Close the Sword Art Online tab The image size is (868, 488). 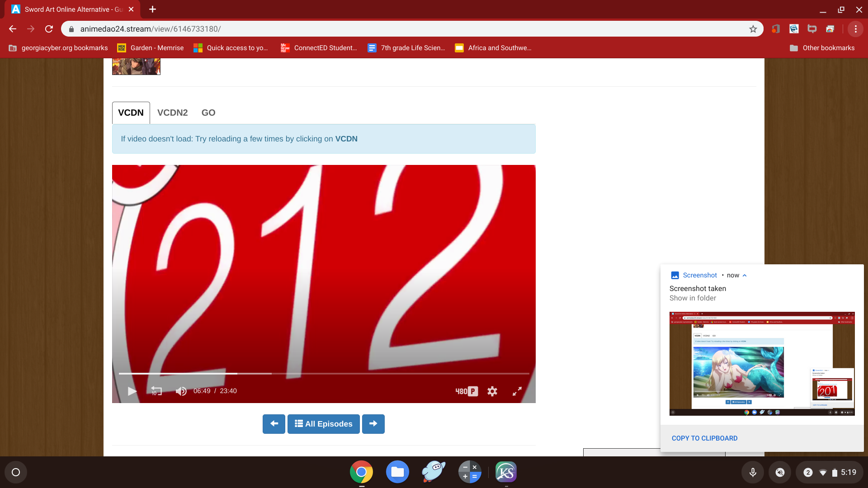[131, 9]
